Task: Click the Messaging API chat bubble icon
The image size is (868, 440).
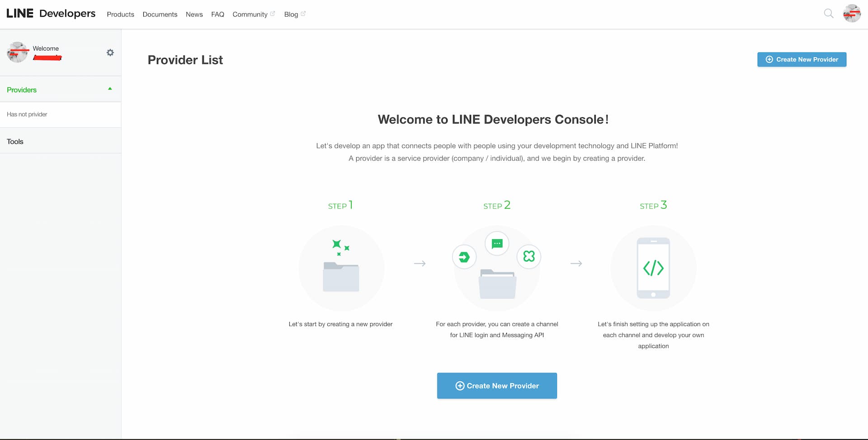Action: 497,244
